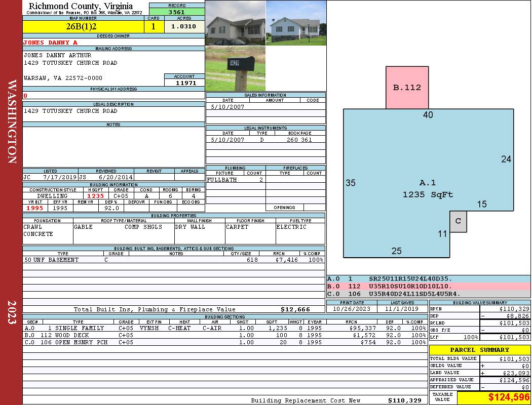Open the front house photo thumbnail
The height and width of the screenshot is (405, 532).
point(236,23)
